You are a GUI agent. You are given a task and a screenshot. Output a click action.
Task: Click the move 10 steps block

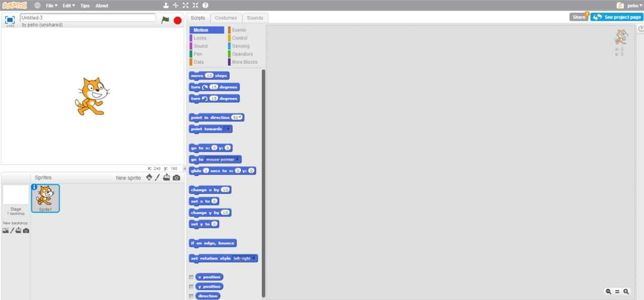209,76
